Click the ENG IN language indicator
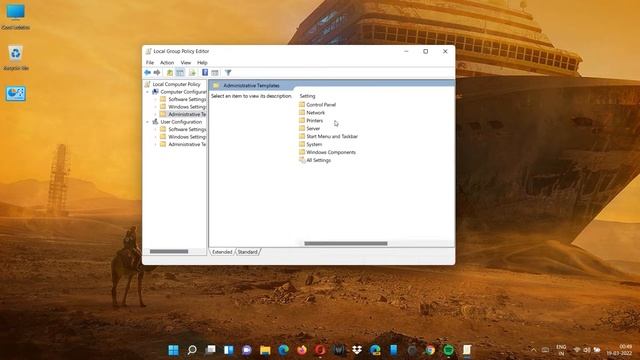The width and height of the screenshot is (640, 360). [x=561, y=350]
